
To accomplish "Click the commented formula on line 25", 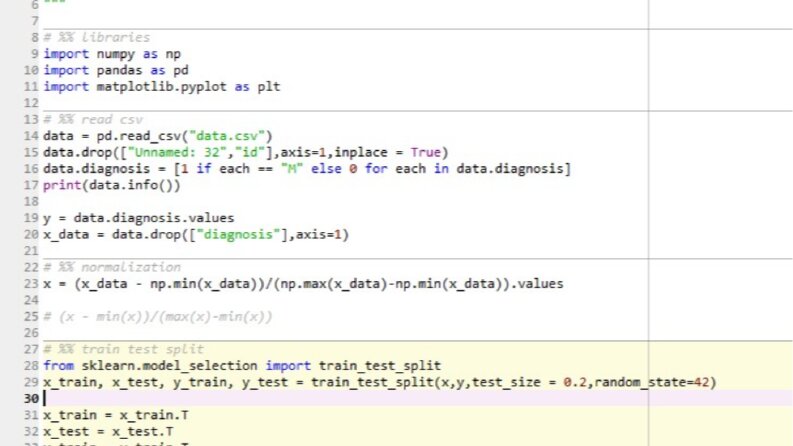I will [158, 317].
